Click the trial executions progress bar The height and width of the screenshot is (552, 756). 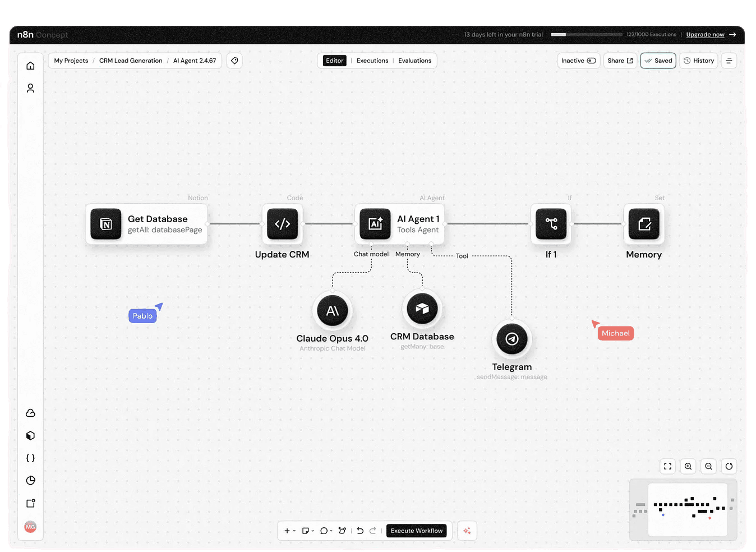pos(587,35)
